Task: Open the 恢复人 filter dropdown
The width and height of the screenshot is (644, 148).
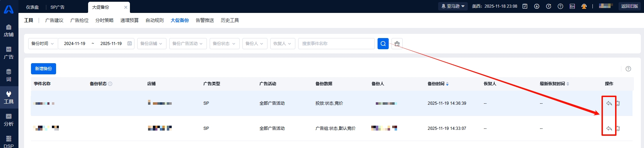Action: 282,44
